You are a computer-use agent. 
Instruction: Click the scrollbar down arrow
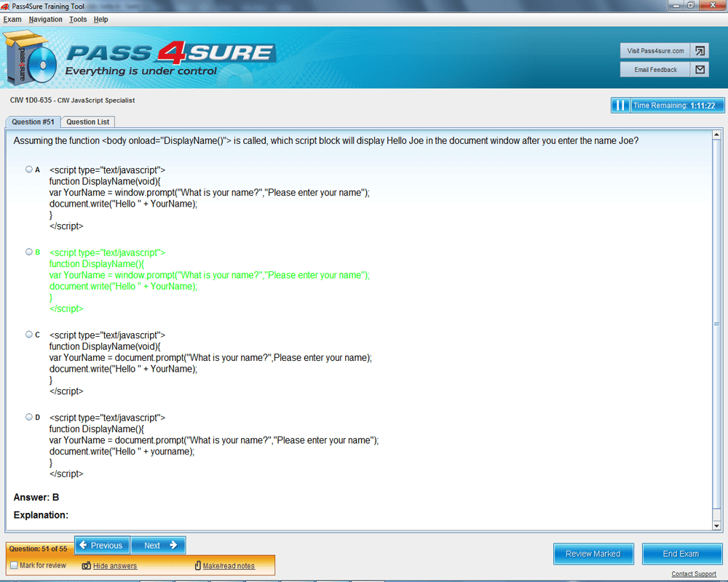click(716, 526)
